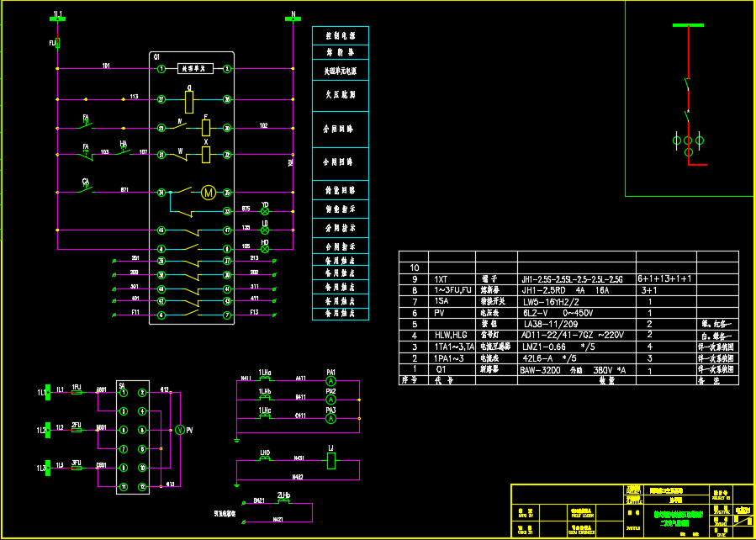Click the 3FU fuse symbol
This screenshot has height=540, width=756.
77,468
